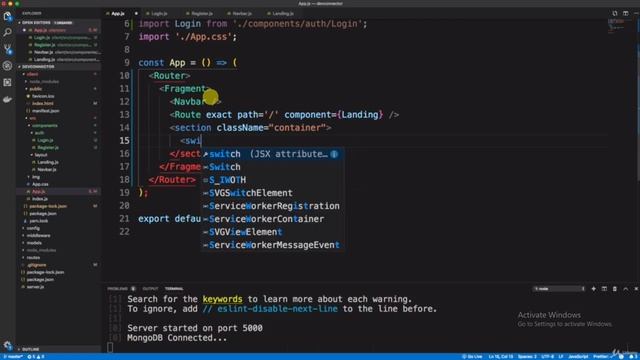Switch to the Register.js editor tab
This screenshot has width=640, height=360.
[201, 13]
